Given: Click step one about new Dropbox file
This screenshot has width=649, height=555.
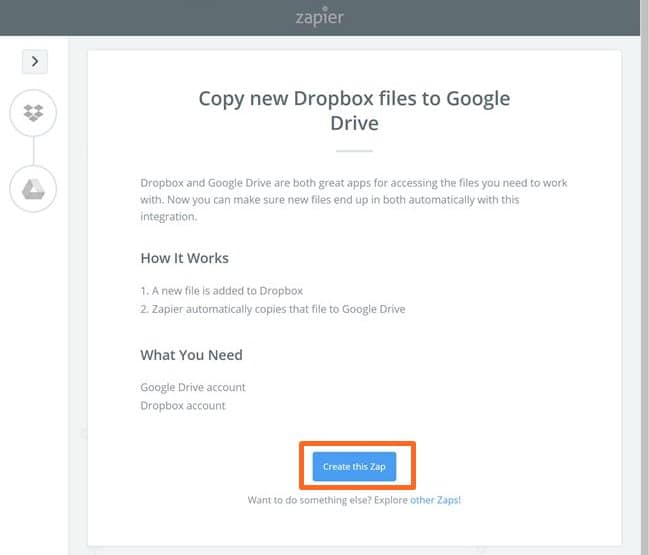Looking at the screenshot, I should click(221, 290).
